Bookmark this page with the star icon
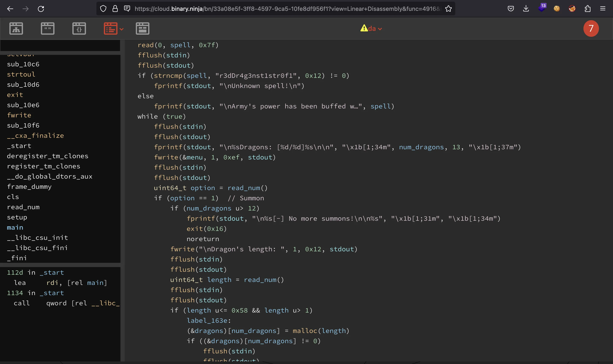The image size is (613, 364). 448,9
